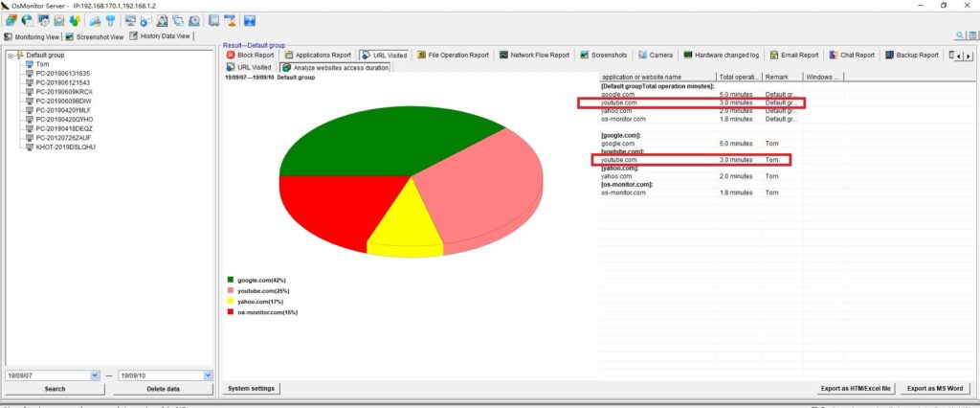
Task: Open the Screenshots report tab
Action: (x=604, y=55)
